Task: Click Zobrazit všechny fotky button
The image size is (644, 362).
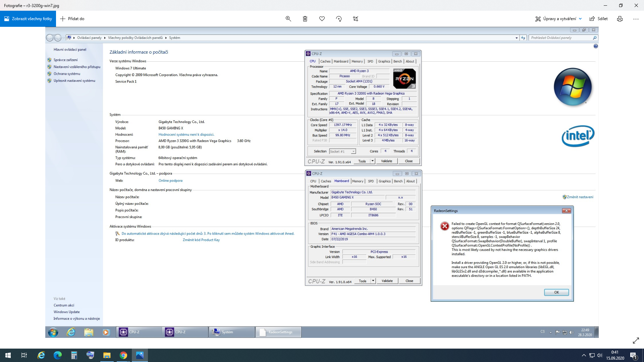Action: point(28,19)
